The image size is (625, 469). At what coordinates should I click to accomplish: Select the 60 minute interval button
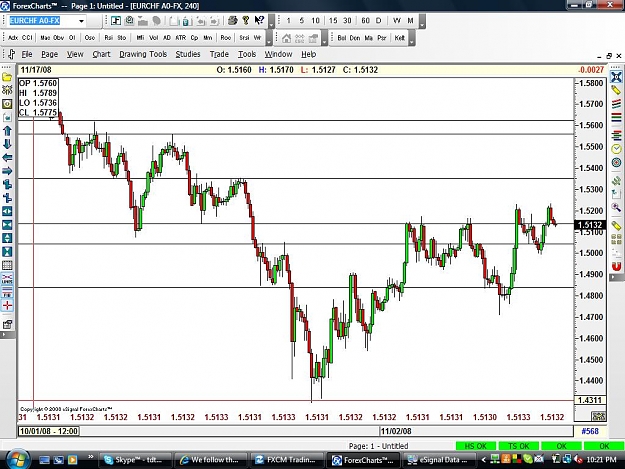[x=365, y=21]
